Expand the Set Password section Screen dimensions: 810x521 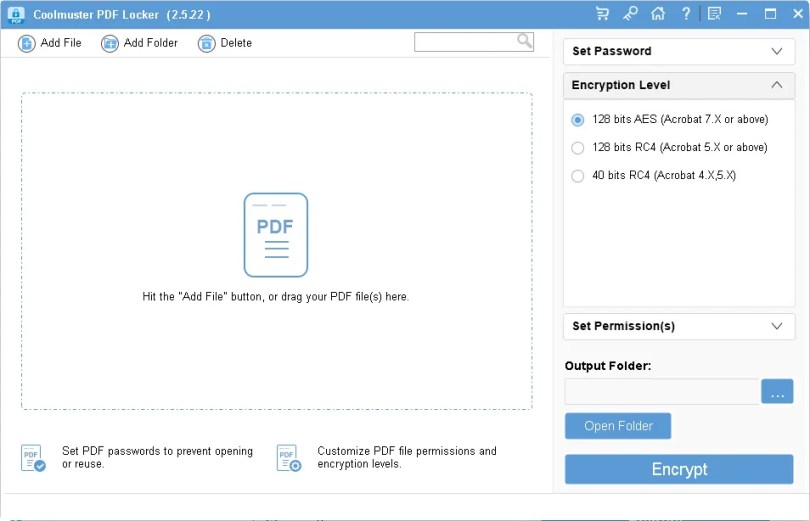[679, 51]
